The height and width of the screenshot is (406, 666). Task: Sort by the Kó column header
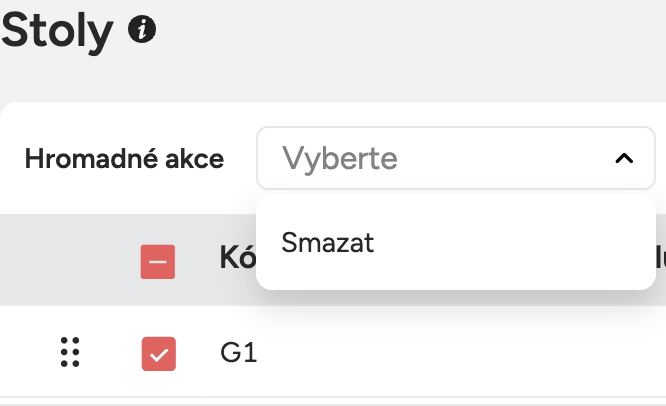(236, 259)
